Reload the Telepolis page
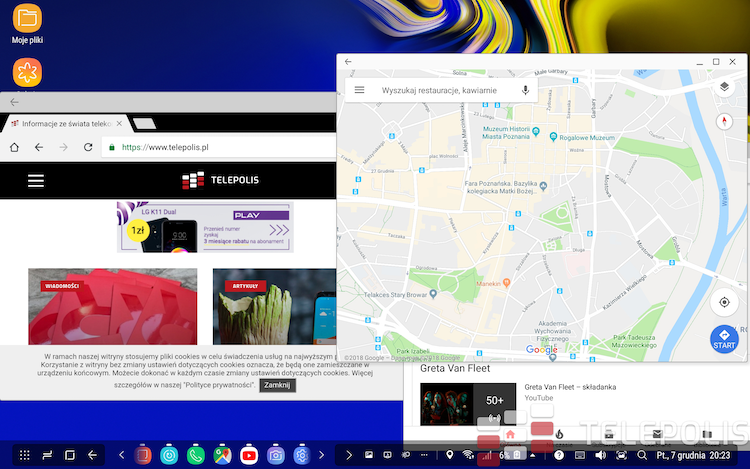The width and height of the screenshot is (750, 469). [85, 147]
